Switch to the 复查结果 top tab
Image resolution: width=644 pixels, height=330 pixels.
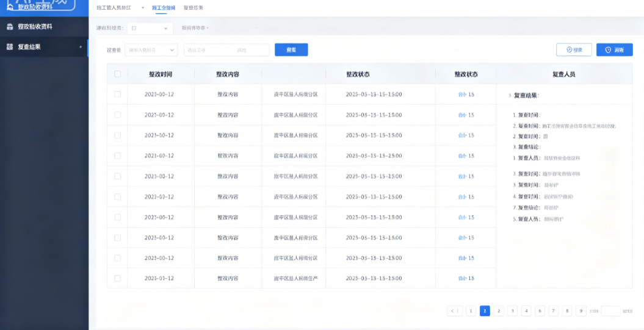pyautogui.click(x=193, y=8)
